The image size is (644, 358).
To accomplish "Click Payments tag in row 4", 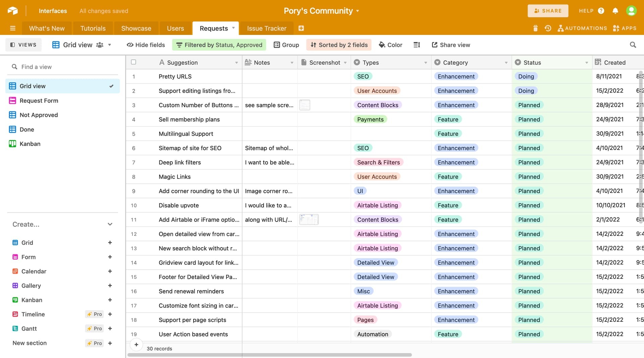I will (x=370, y=119).
